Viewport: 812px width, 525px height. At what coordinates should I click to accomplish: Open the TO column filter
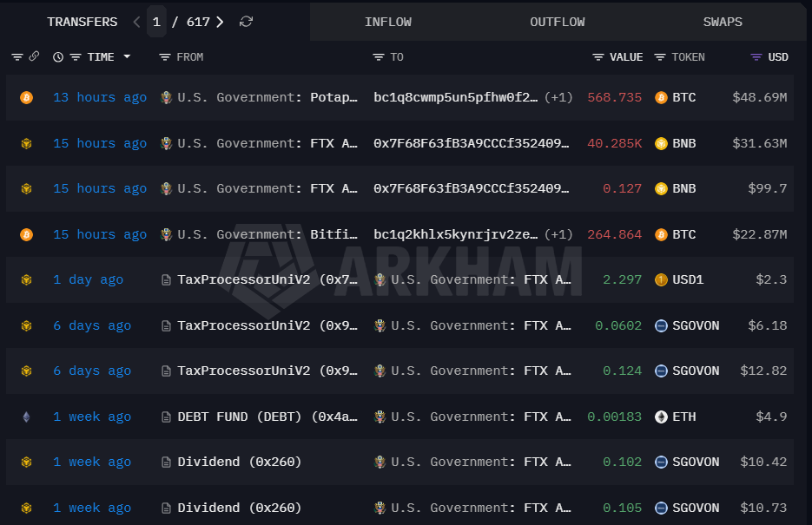[379, 57]
